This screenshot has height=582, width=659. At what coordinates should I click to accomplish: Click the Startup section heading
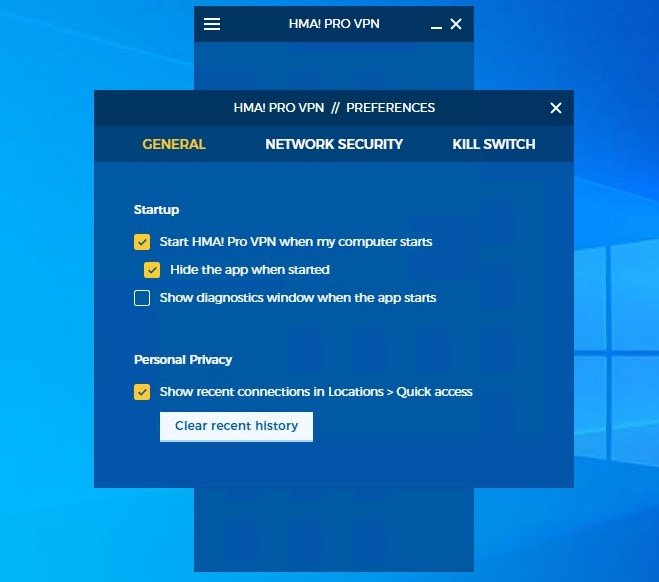pos(156,209)
